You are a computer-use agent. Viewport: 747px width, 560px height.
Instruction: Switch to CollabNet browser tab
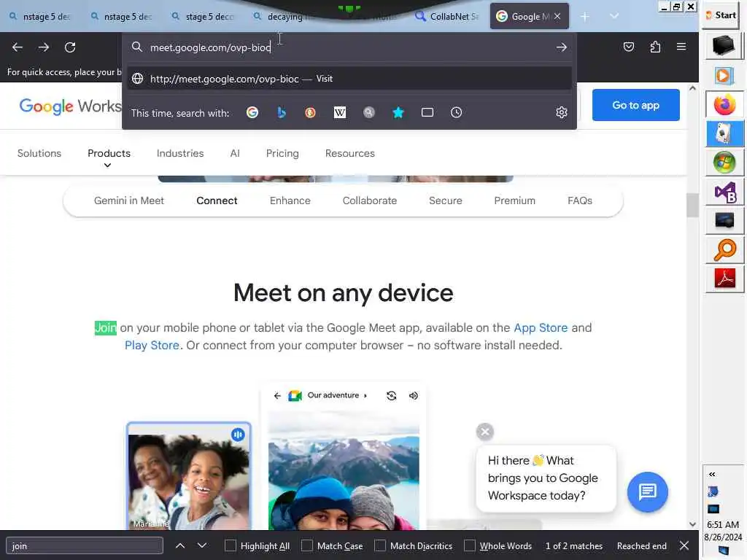pyautogui.click(x=446, y=16)
